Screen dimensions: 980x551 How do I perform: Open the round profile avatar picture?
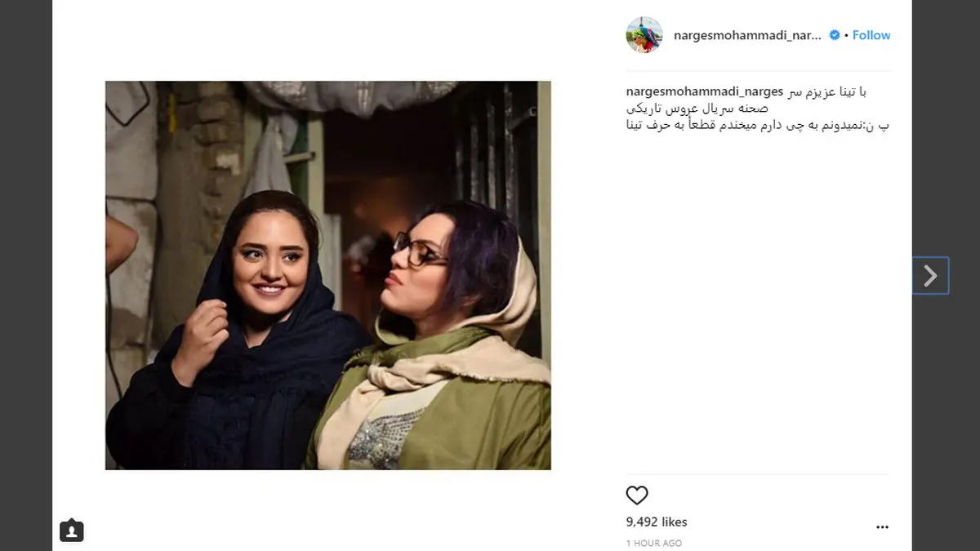coord(644,35)
